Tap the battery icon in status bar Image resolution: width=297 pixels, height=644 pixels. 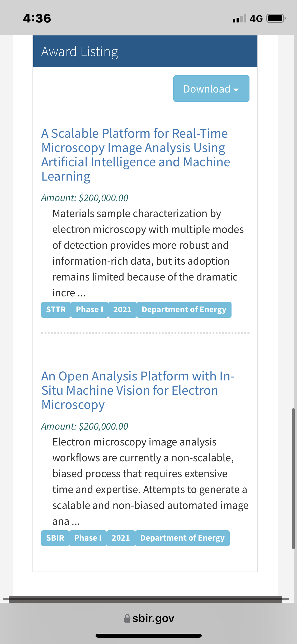[276, 19]
